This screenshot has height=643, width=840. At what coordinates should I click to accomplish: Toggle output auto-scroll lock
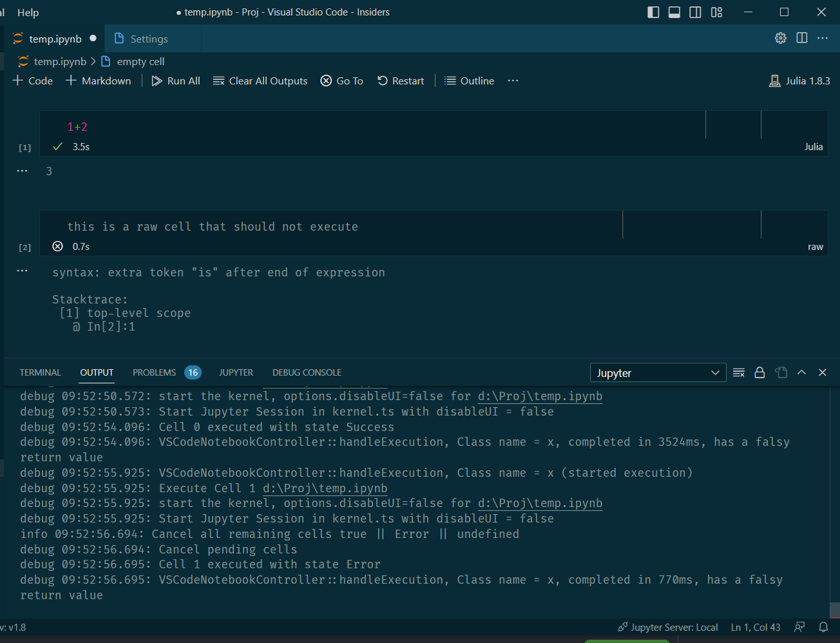point(759,372)
